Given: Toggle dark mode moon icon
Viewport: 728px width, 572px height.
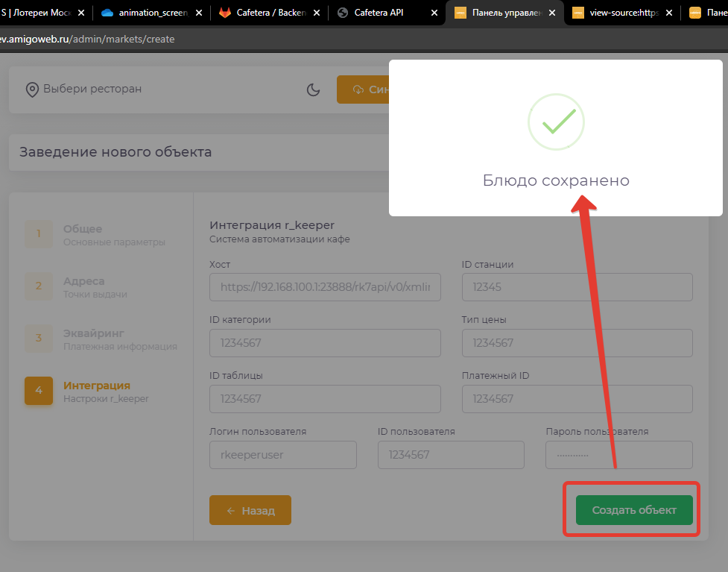Looking at the screenshot, I should coord(314,89).
